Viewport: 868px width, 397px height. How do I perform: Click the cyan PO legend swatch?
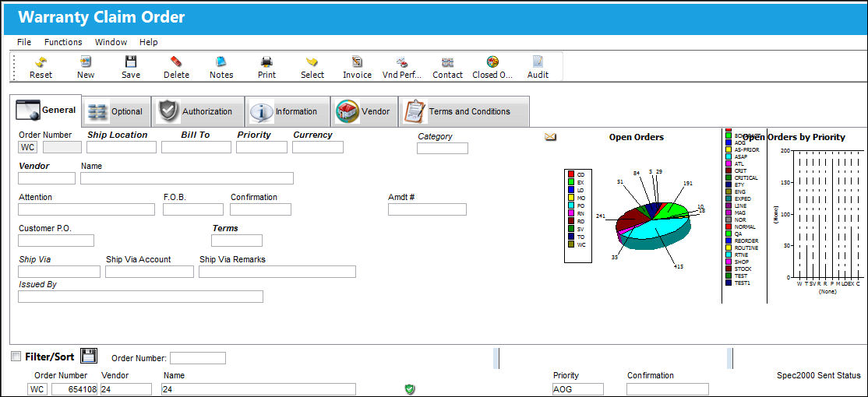click(570, 206)
